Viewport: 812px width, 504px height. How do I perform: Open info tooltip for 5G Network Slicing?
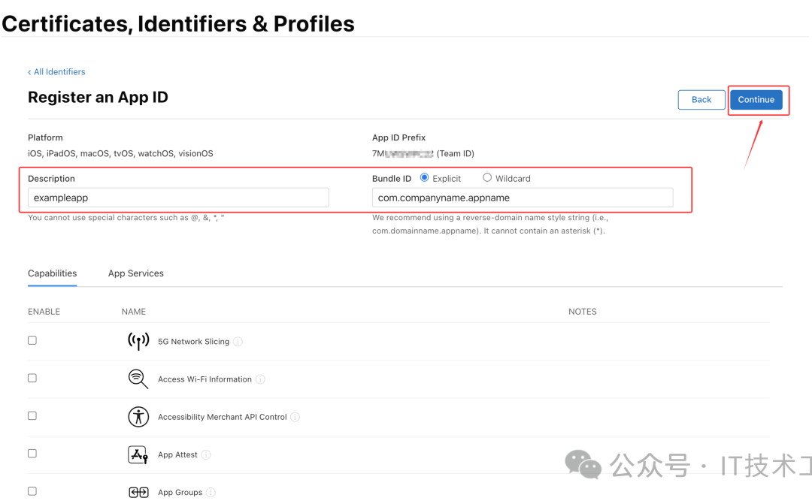click(238, 342)
